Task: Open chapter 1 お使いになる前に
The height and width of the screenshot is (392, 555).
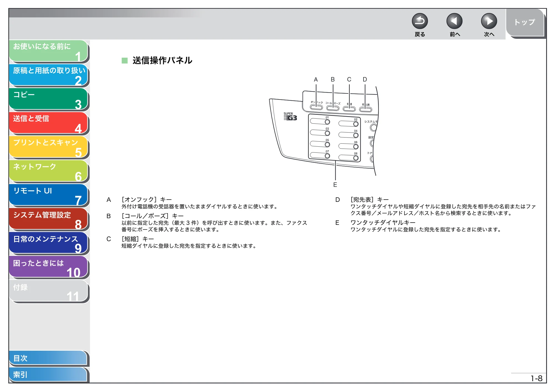Action: pyautogui.click(x=49, y=51)
